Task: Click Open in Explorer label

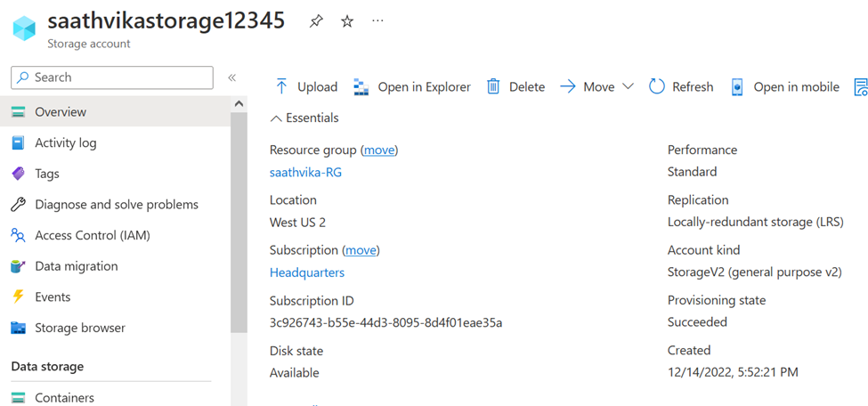Action: tap(424, 87)
